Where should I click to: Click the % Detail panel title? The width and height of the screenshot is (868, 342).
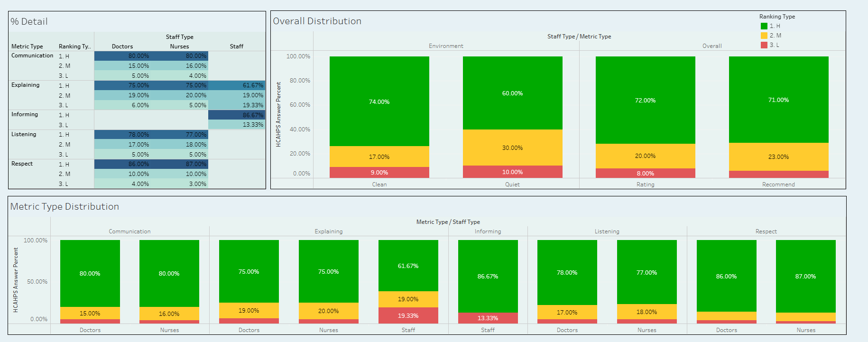[29, 21]
